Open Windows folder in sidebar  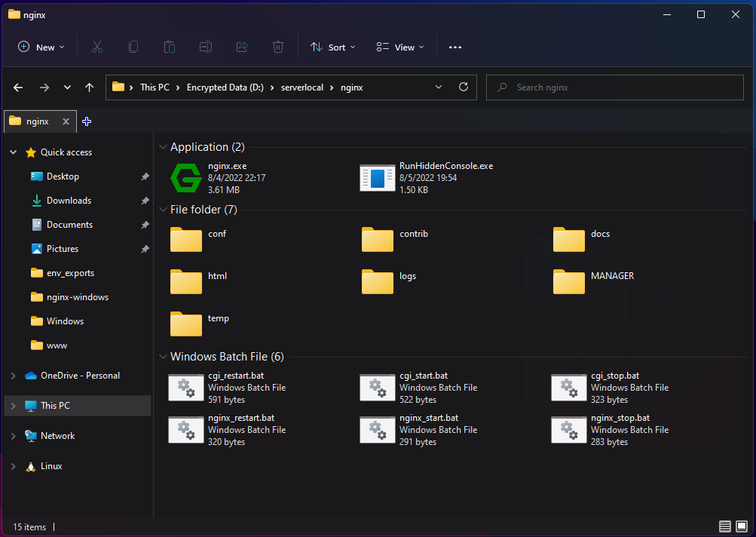click(x=65, y=321)
